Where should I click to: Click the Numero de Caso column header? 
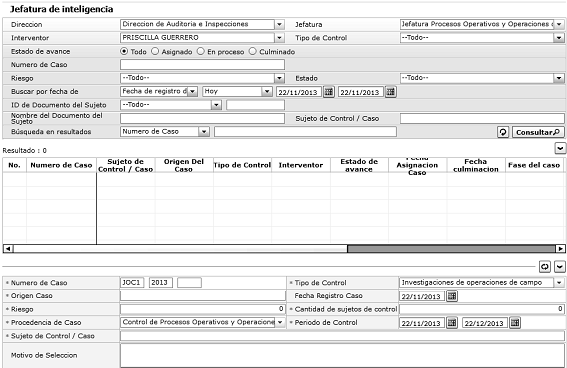(61, 165)
